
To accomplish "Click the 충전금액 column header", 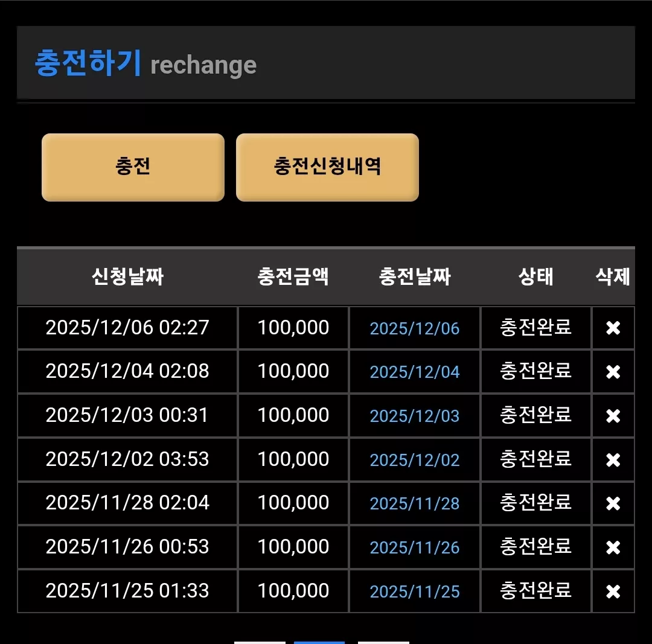I will 293,276.
